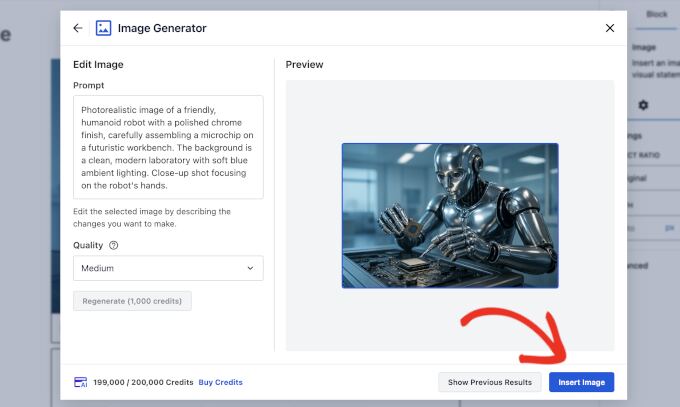
Task: Click Show Previous Results button
Action: click(x=490, y=382)
